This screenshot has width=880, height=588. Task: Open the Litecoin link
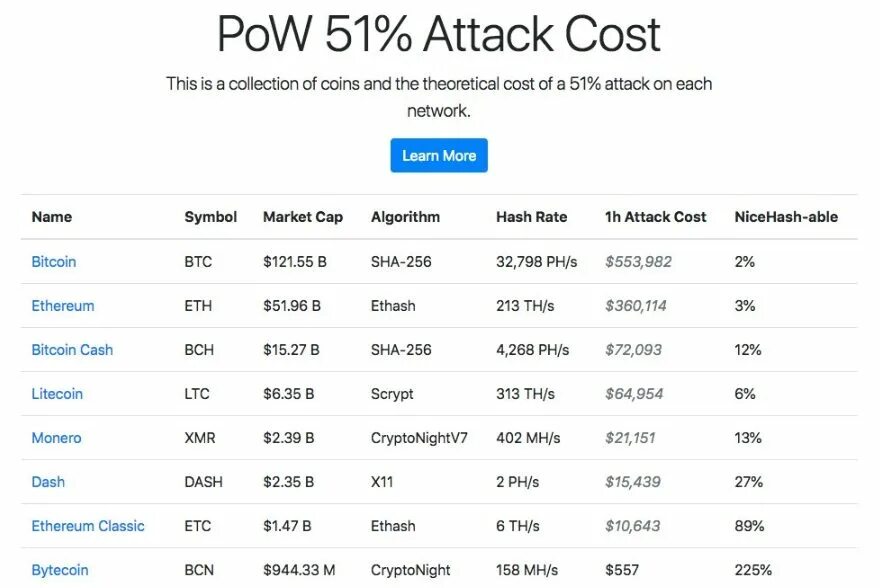pos(57,394)
